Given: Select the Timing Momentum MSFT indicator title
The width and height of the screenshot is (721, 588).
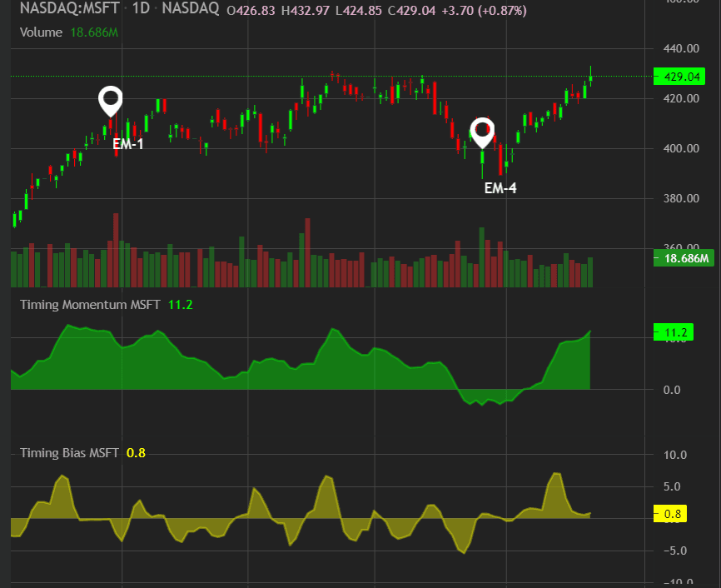Looking at the screenshot, I should [90, 305].
